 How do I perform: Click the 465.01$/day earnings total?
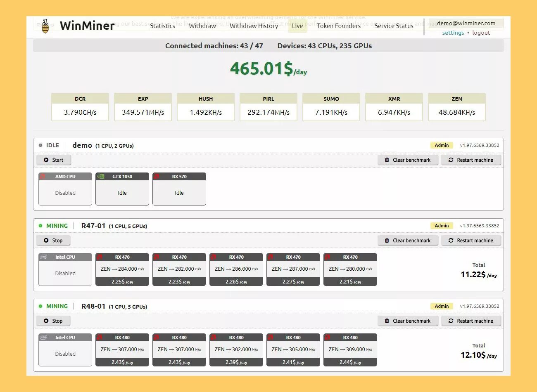[x=268, y=68]
